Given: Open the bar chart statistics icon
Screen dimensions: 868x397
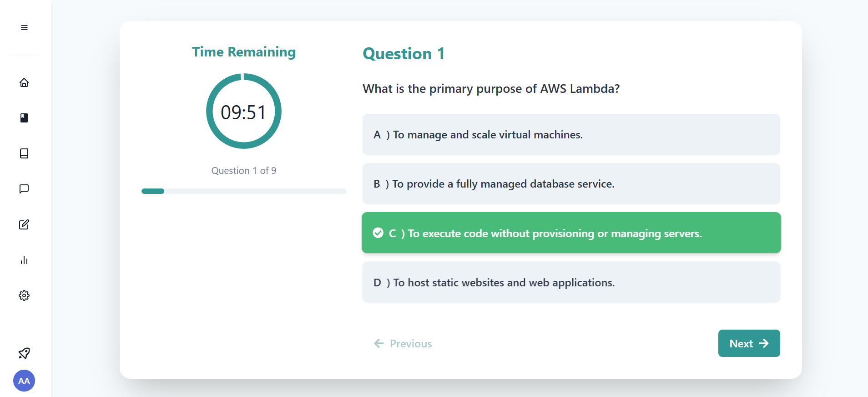Looking at the screenshot, I should point(24,260).
